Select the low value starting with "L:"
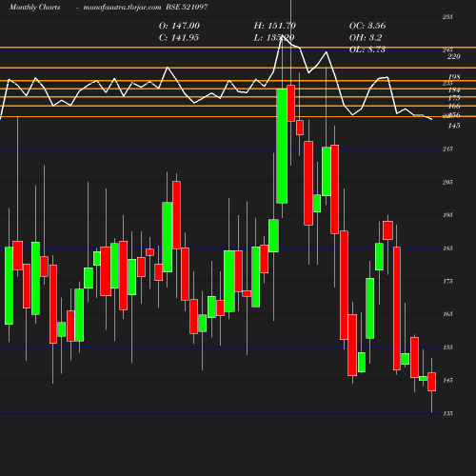 coord(274,38)
